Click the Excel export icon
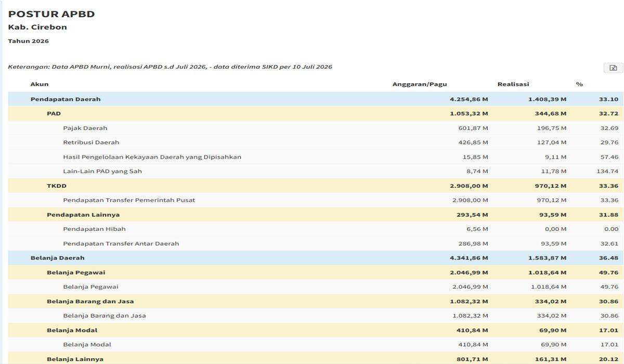The width and height of the screenshot is (624, 364). (613, 68)
